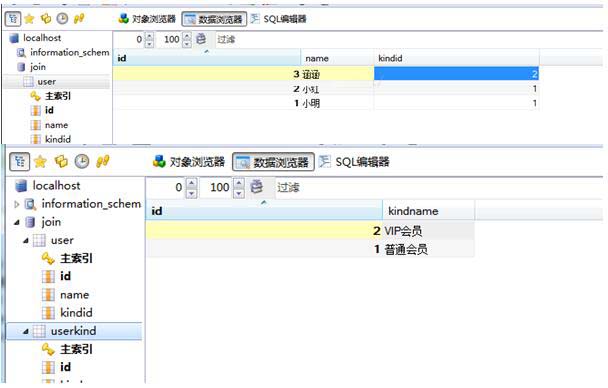Image resolution: width=608 pixels, height=388 pixels.
Task: Decrease the offset 0 value in bottom window
Action: pyautogui.click(x=192, y=192)
